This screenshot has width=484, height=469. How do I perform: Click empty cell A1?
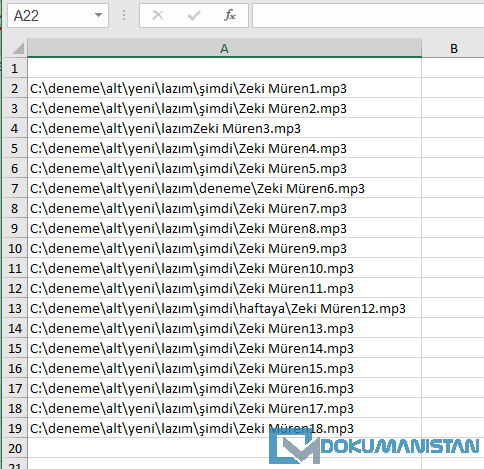click(224, 68)
